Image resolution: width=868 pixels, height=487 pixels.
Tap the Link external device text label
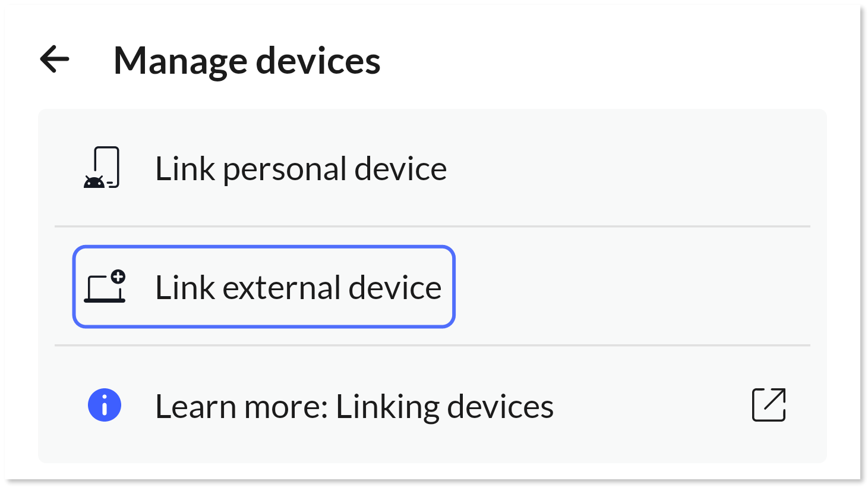[x=297, y=287]
